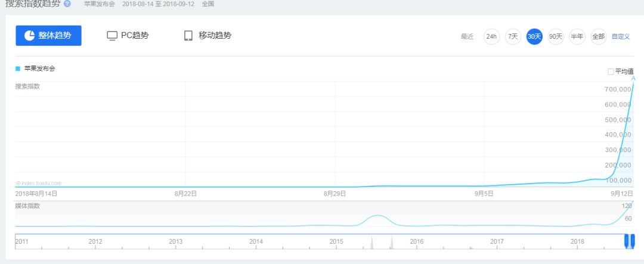Select the 整体趋势 overall trend tab
Screen dimensions: 644x264
[x=48, y=36]
